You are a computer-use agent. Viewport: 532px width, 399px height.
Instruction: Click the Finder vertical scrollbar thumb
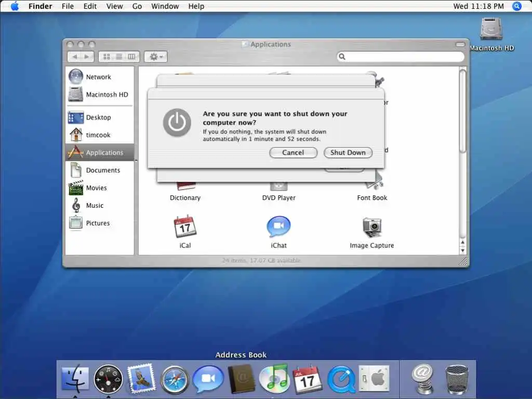(x=462, y=111)
